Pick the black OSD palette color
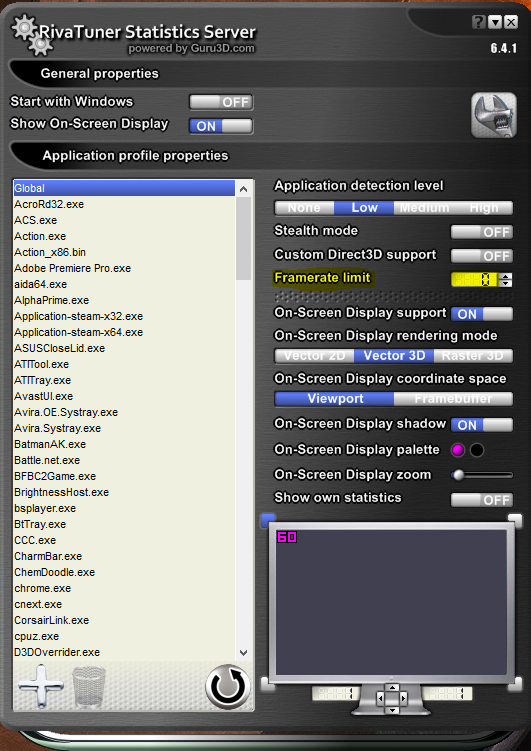The width and height of the screenshot is (531, 751). pos(477,450)
